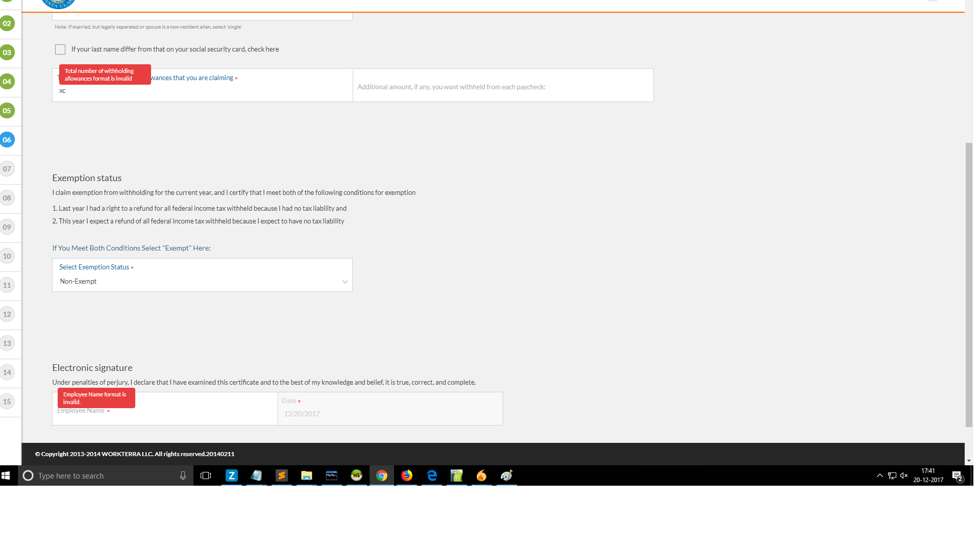The image size is (980, 551).
Task: Open Windows Start menu
Action: point(6,475)
